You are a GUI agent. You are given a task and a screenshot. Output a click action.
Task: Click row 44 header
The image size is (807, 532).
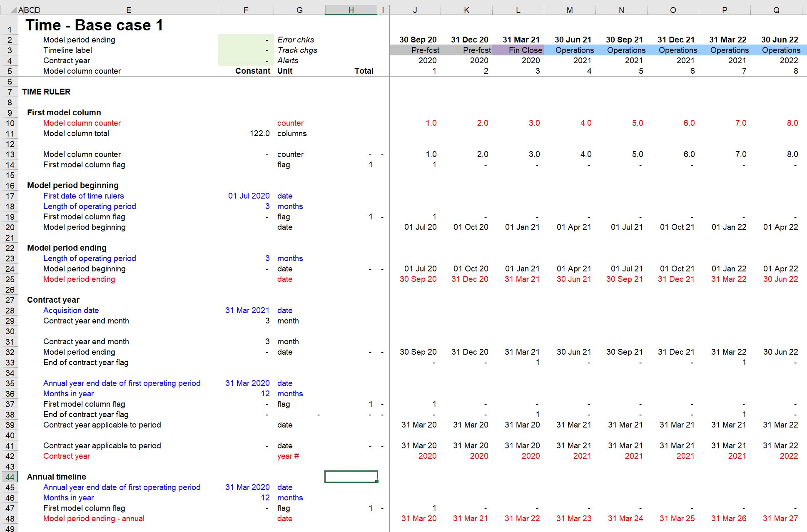point(10,477)
